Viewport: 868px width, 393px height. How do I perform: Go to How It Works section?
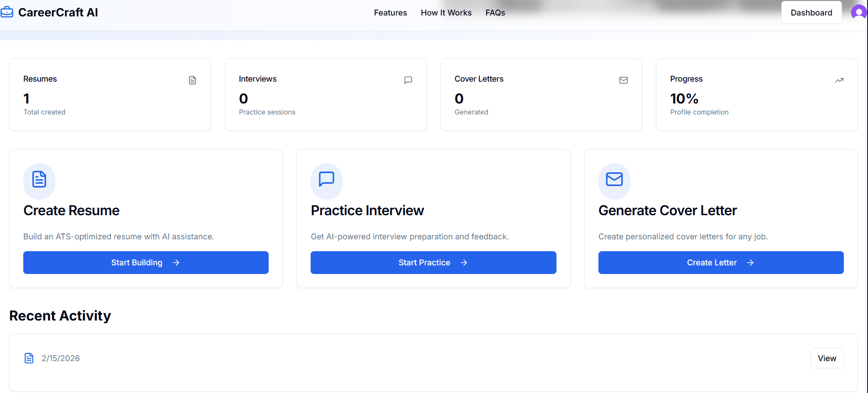point(446,13)
